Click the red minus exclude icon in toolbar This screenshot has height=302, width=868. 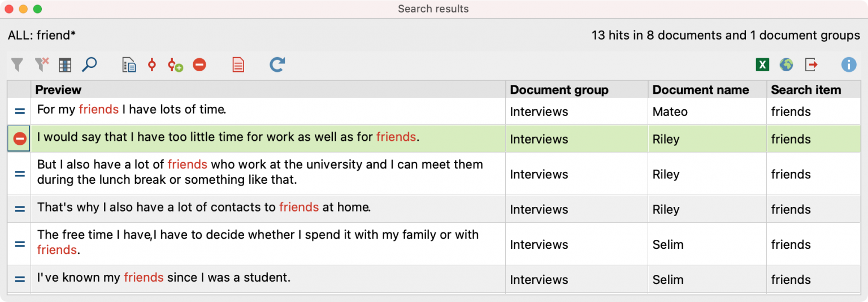[x=199, y=65]
